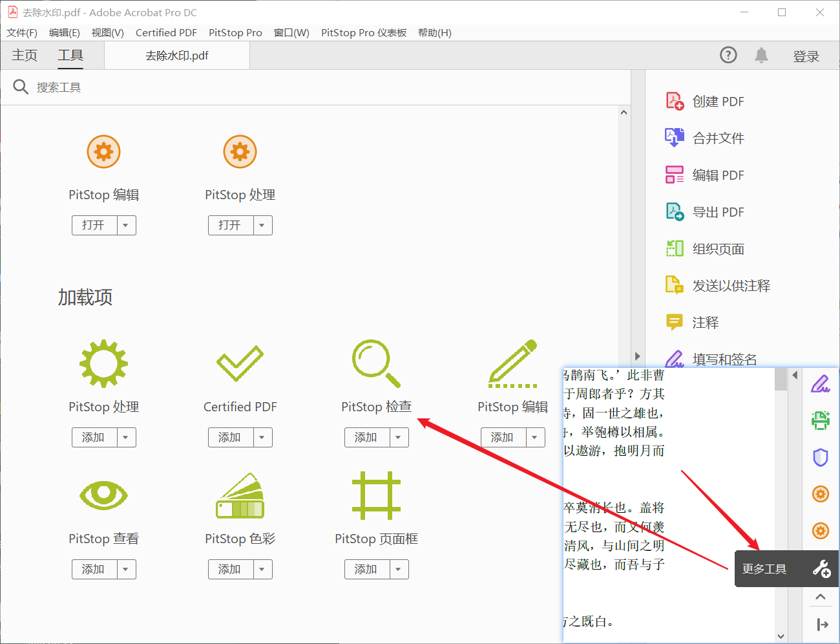Image resolution: width=840 pixels, height=644 pixels.
Task: Click the green print production icon in inset toolbar
Action: pyautogui.click(x=821, y=420)
